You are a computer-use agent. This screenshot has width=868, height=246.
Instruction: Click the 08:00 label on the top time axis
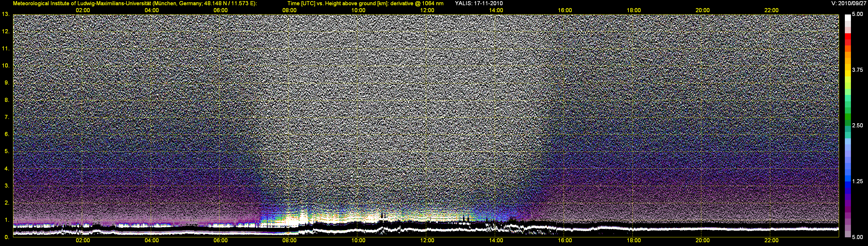tap(289, 10)
